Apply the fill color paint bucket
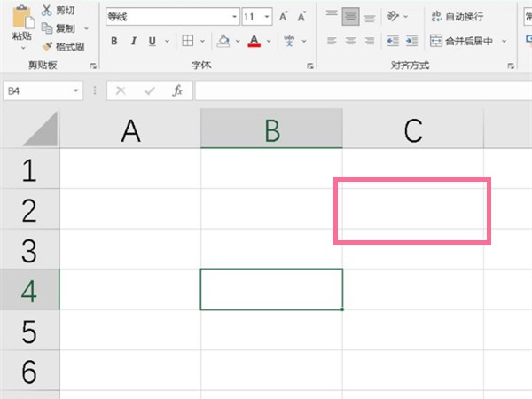 pos(223,41)
